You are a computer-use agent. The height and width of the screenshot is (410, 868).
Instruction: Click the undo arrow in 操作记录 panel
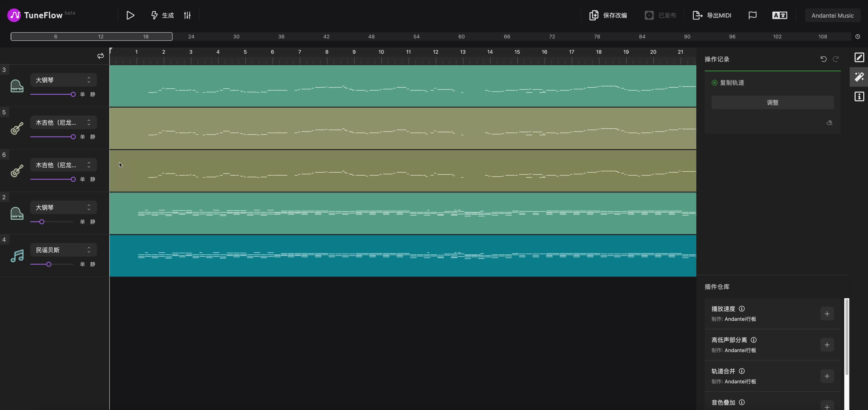(x=823, y=59)
